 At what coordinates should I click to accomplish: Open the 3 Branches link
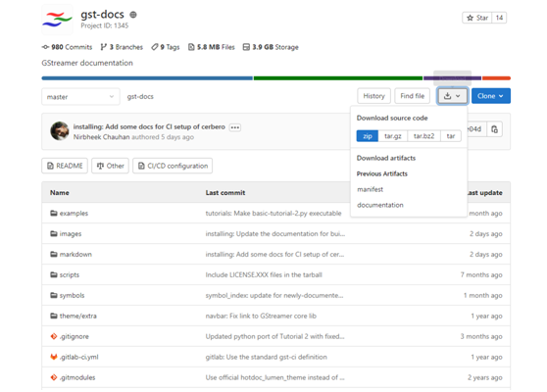pos(122,47)
